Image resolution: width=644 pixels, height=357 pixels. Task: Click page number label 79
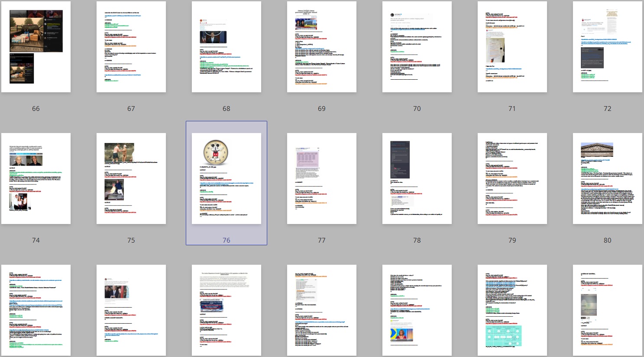512,240
